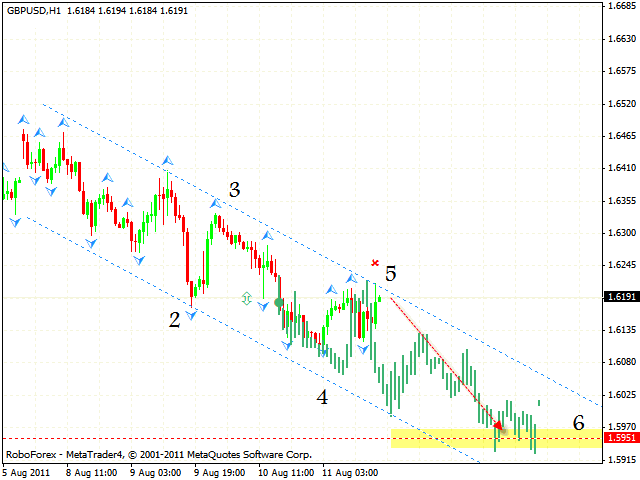Click the 10 Aug 11:00 time axis label

point(286,473)
